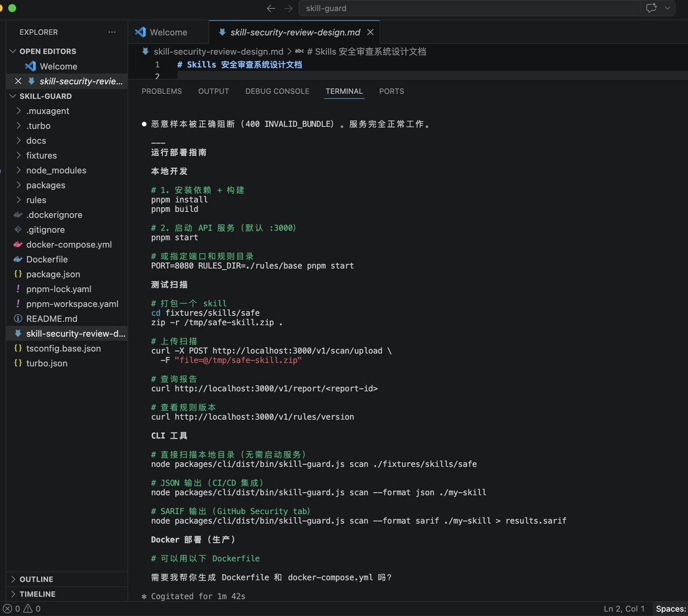Close skill-security-revie... in Open Editors

[x=18, y=81]
